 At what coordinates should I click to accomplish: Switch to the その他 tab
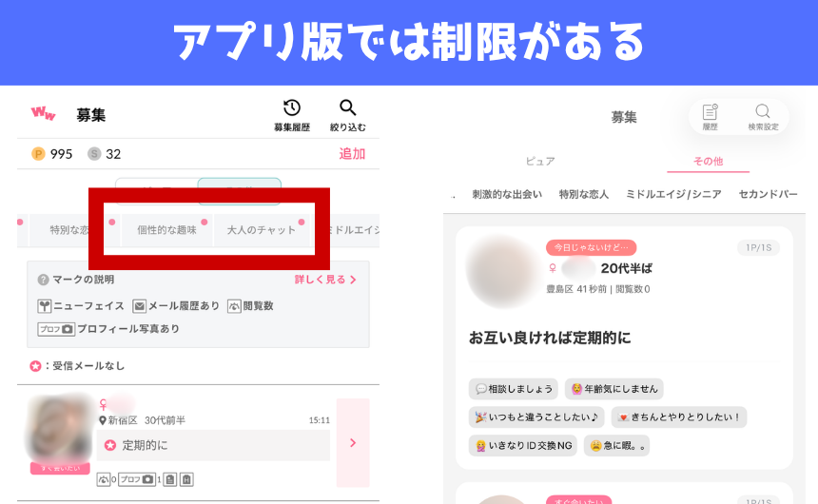click(708, 162)
